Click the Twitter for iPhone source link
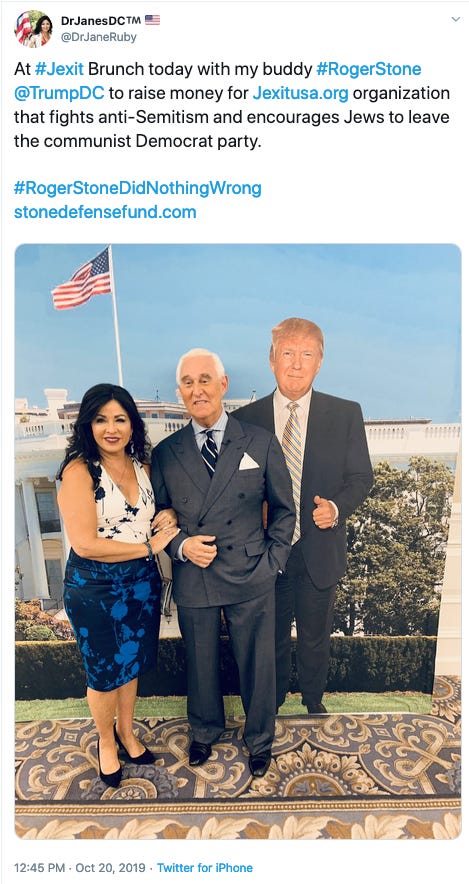Image resolution: width=469 pixels, height=884 pixels. tap(205, 868)
